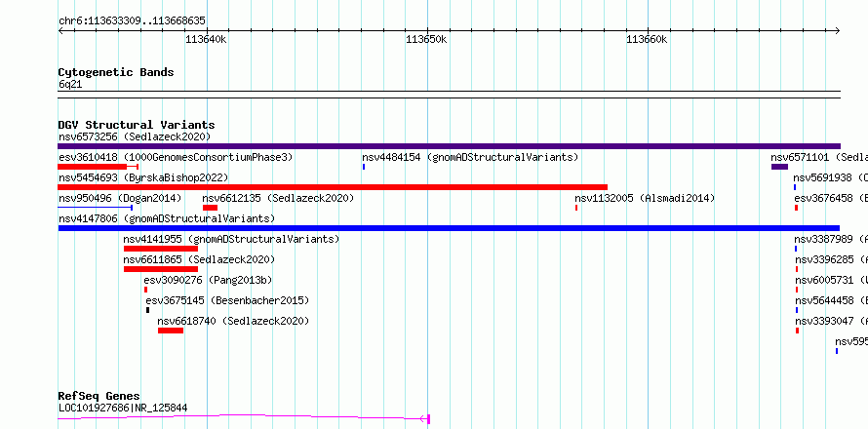The image size is (868, 429).
Task: Click the small red nsv6612135 variant bar
Action: [210, 208]
